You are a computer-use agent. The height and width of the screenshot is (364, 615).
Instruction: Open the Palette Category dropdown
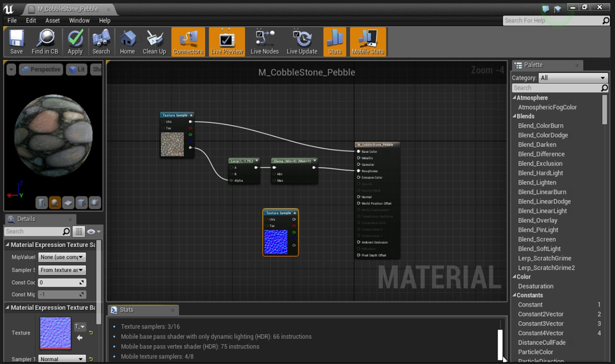pos(573,78)
